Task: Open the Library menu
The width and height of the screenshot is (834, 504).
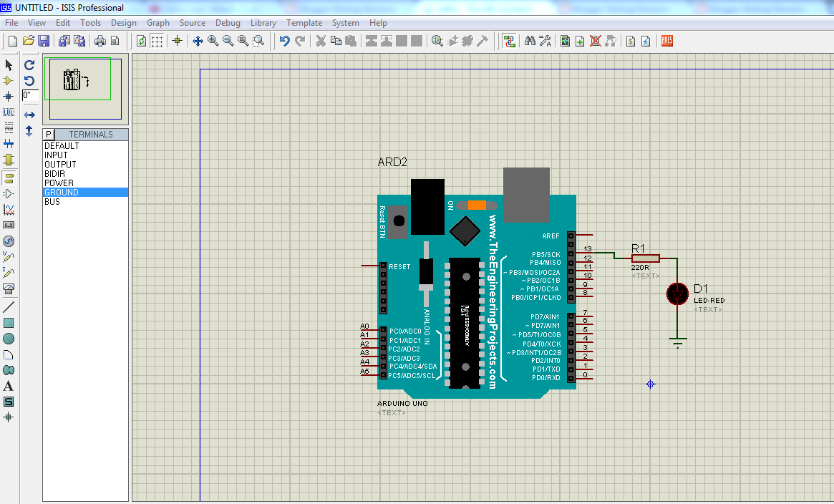Action: pyautogui.click(x=263, y=23)
